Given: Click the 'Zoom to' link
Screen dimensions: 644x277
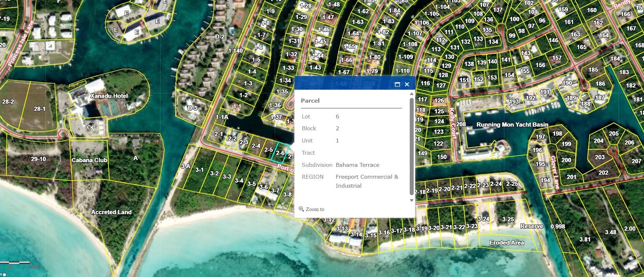Looking at the screenshot, I should tap(315, 209).
